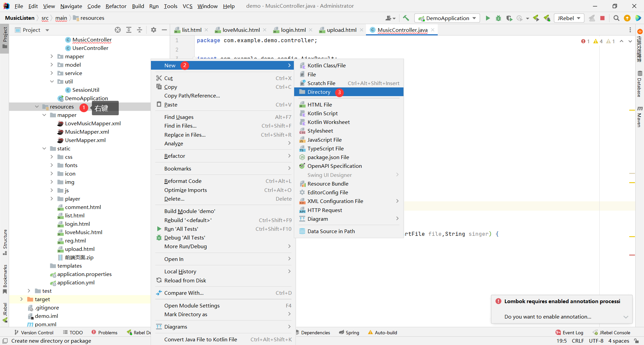Select pom.xml in project tree
This screenshot has height=345, width=644.
tap(45, 324)
